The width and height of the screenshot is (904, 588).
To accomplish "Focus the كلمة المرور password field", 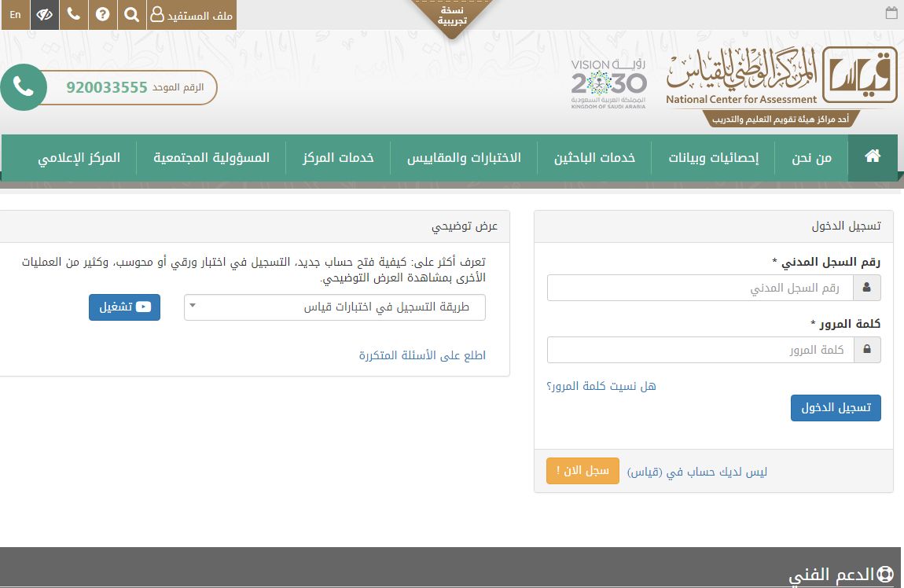I will [700, 350].
